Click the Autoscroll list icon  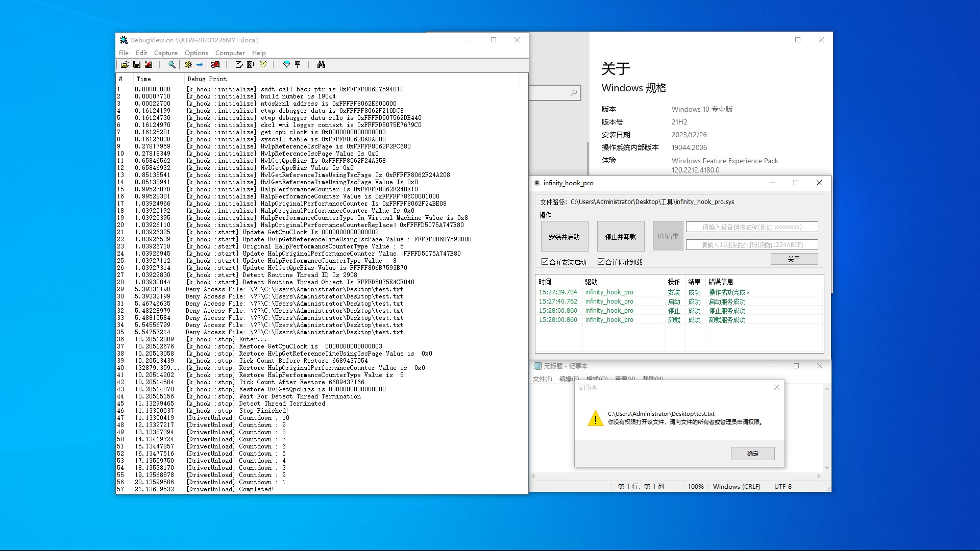click(x=251, y=65)
